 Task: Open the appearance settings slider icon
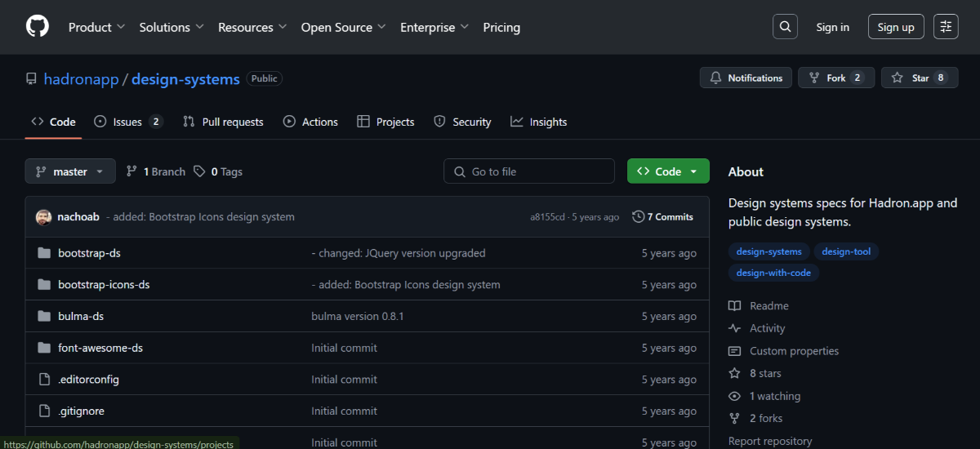946,27
